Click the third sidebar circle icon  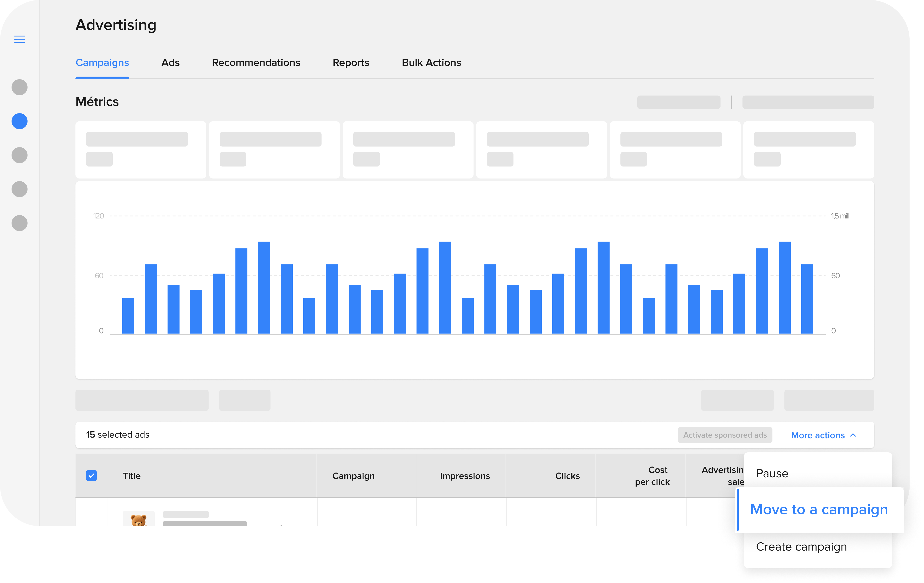pos(20,155)
